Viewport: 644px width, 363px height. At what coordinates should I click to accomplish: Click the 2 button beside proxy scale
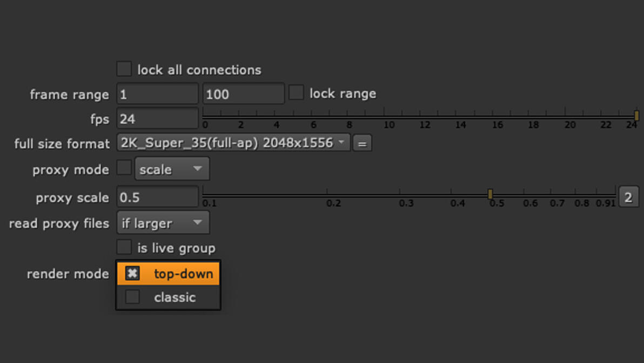(628, 197)
